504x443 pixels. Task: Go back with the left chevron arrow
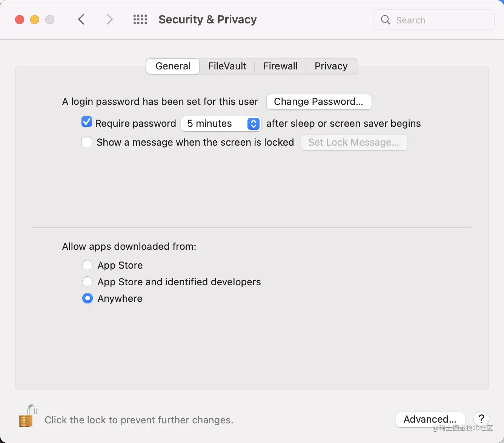tap(81, 19)
